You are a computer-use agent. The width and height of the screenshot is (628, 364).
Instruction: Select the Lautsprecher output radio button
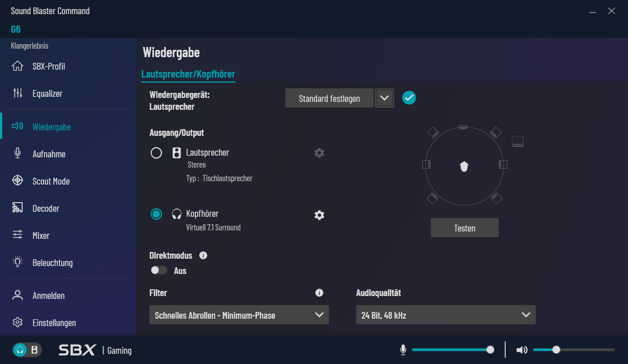[156, 153]
